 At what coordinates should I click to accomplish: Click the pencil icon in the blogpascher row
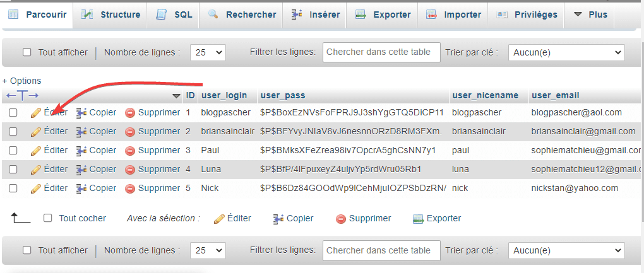point(36,113)
